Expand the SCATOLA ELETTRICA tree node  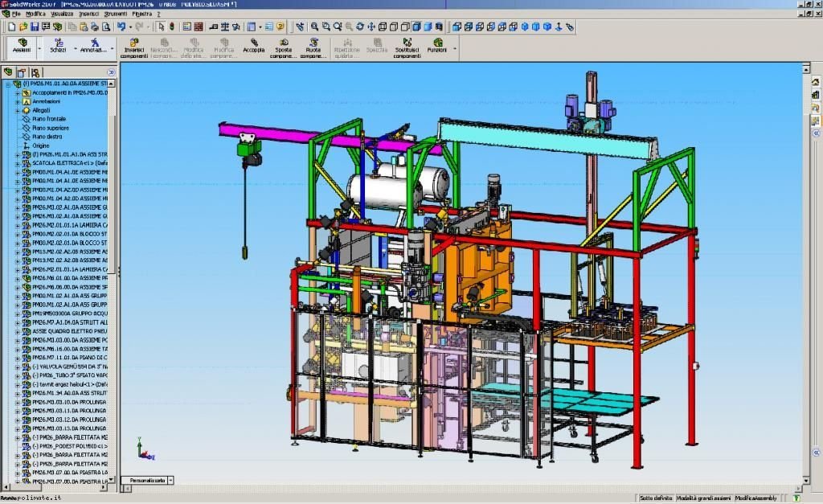tap(18, 163)
